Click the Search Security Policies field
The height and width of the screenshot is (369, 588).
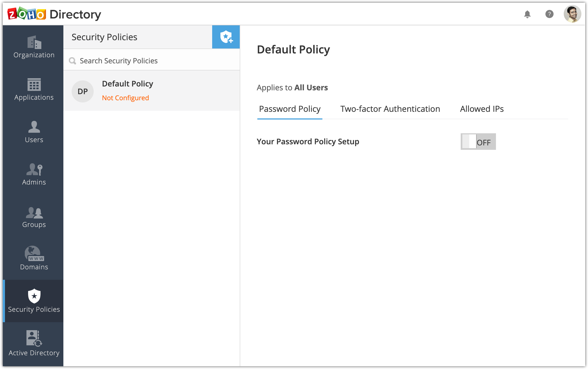(152, 61)
